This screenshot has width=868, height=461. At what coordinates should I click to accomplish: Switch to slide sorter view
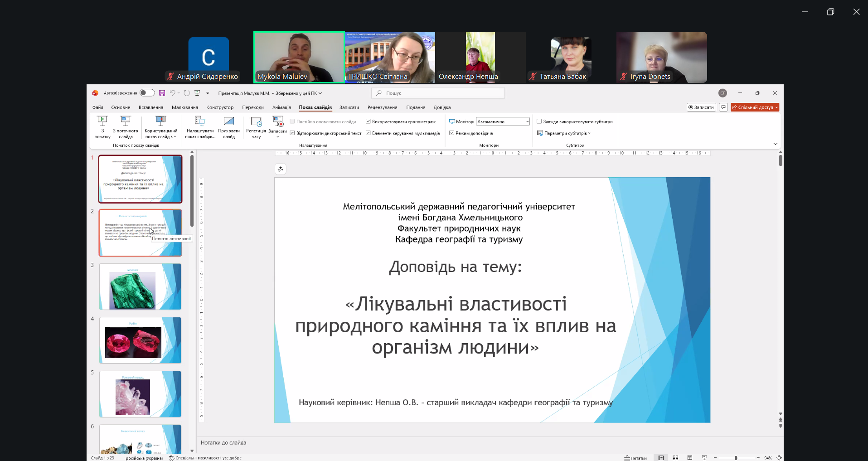tap(675, 458)
